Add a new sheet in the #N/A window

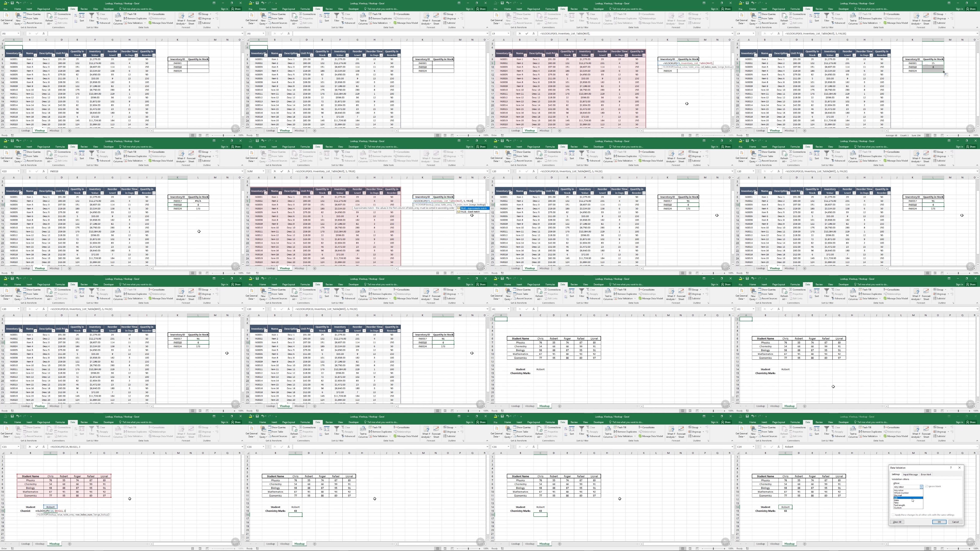pos(70,268)
